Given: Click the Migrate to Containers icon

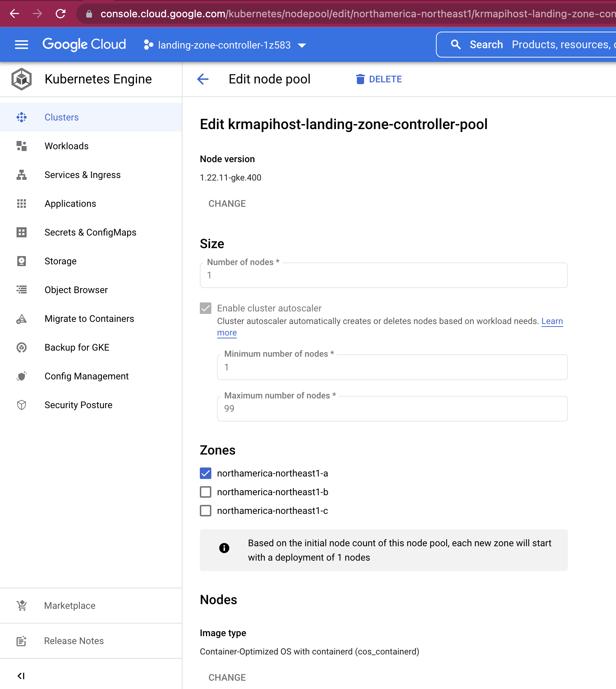Looking at the screenshot, I should coord(21,319).
